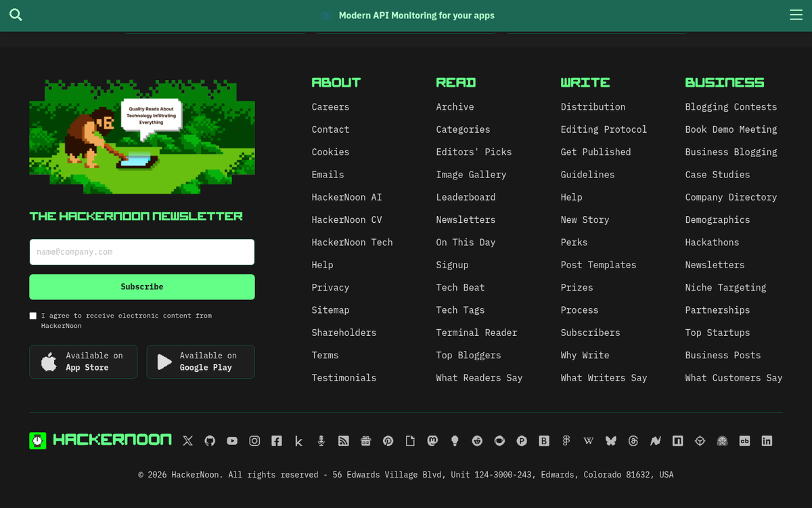
Task: Open the Editors' Picks link
Action: click(474, 152)
